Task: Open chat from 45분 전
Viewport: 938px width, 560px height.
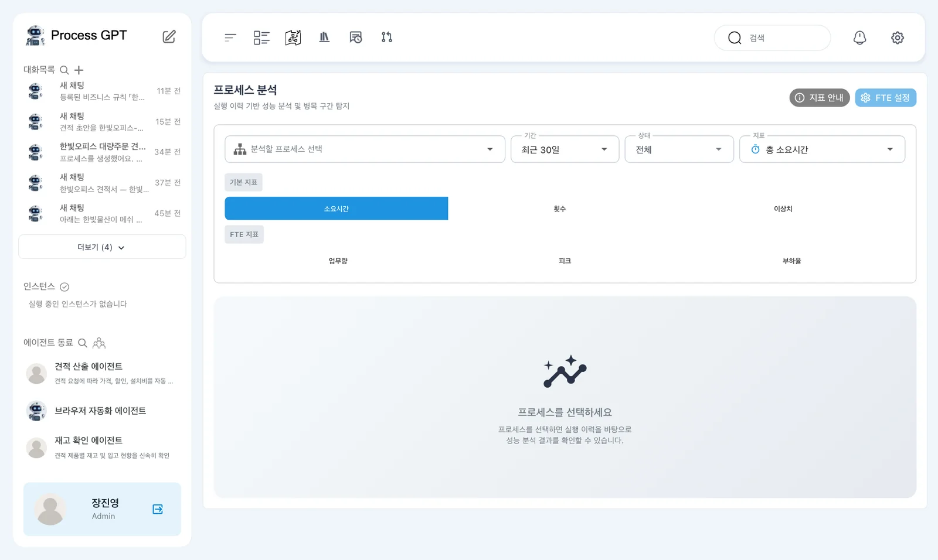Action: click(x=103, y=213)
